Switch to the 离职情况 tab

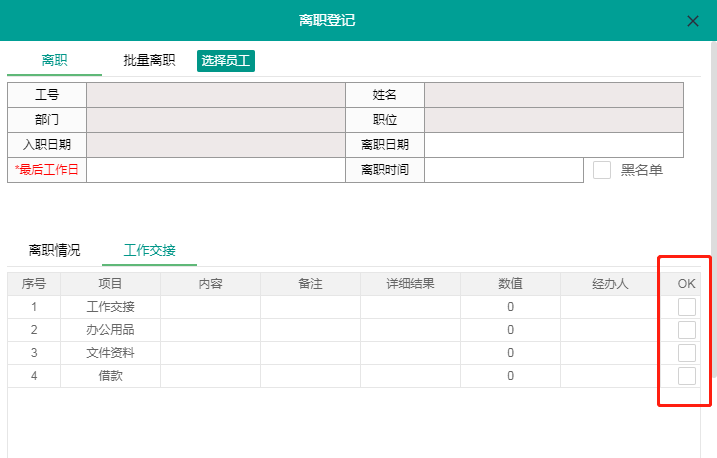coord(54,250)
